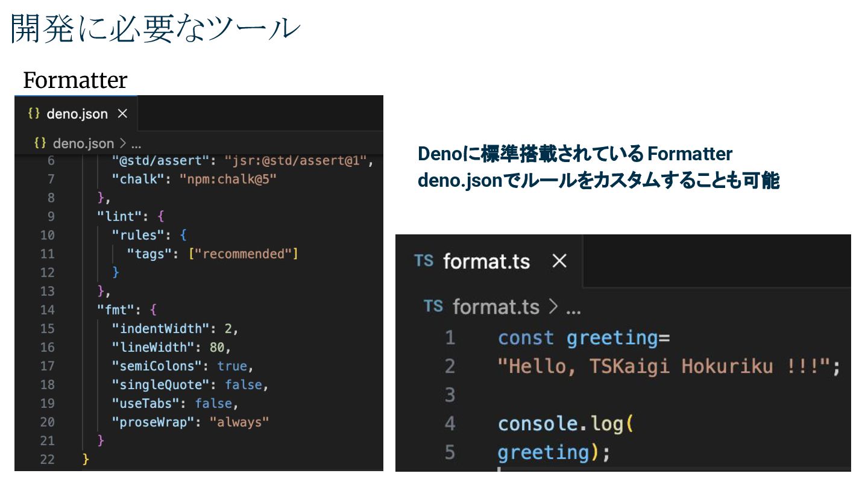Click the const keyword in format.ts

526,337
